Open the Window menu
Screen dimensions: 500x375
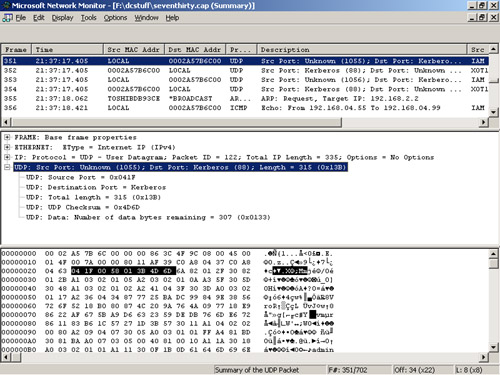click(x=146, y=18)
